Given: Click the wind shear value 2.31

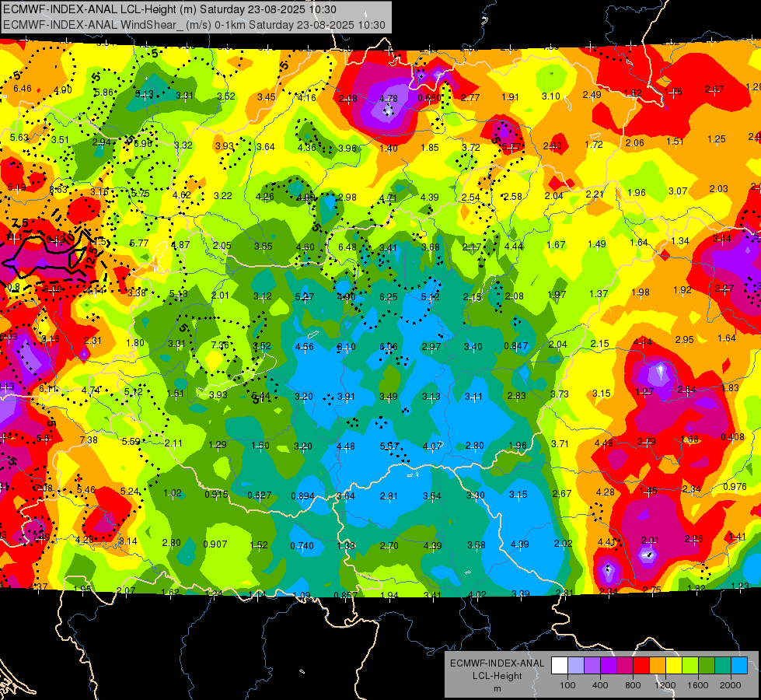Looking at the screenshot, I should click(x=93, y=341).
